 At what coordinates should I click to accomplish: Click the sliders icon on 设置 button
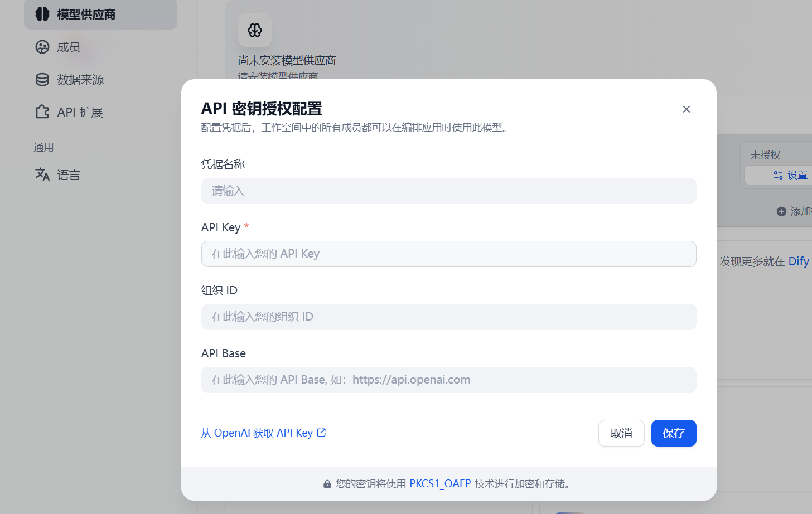tap(777, 174)
